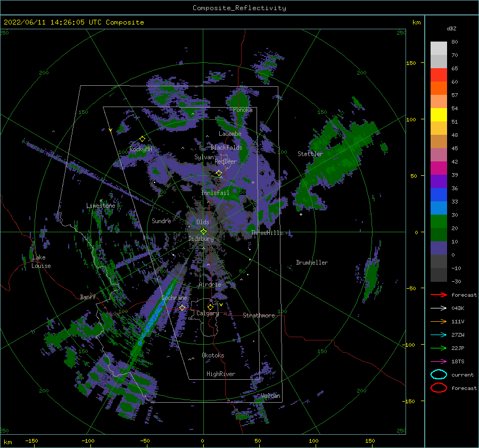Click the 150 km right axis tick label
Image resolution: width=479 pixels, height=448 pixels.
(411, 63)
